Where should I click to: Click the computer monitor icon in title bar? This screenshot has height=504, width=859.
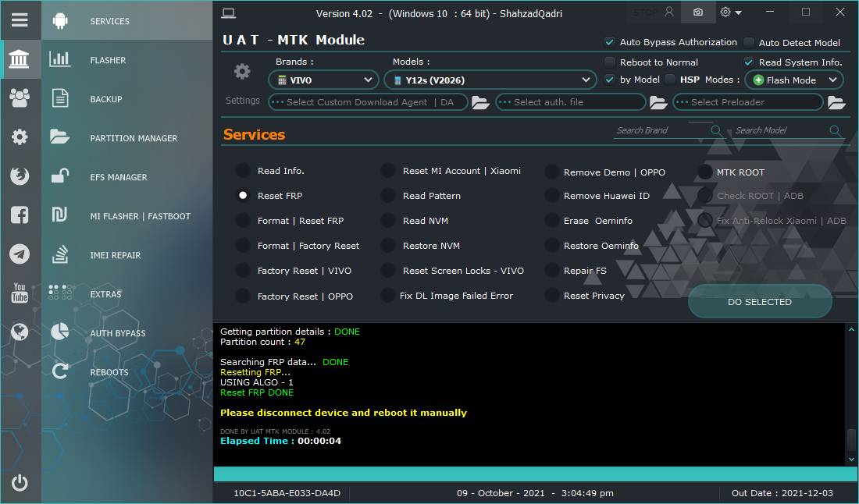[x=229, y=14]
